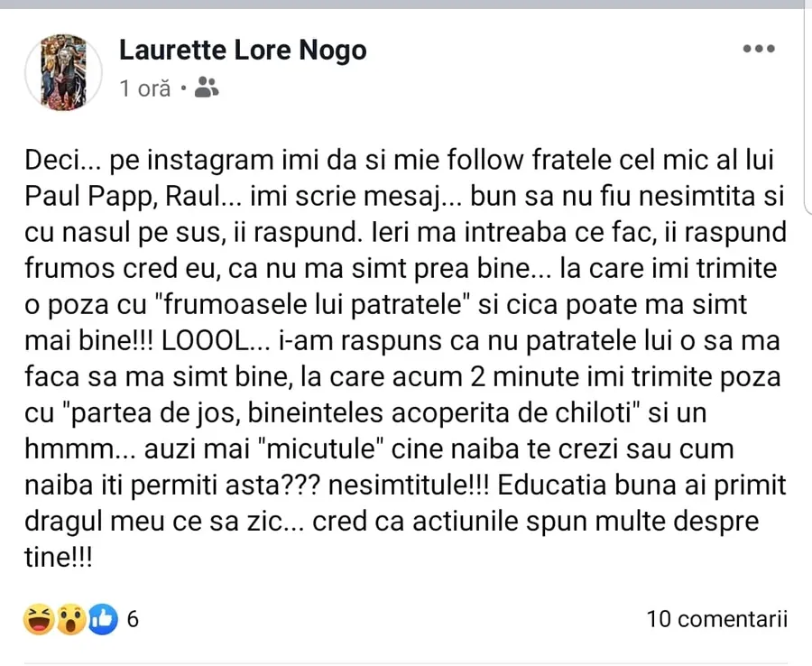The image size is (812, 666).
Task: Click the final word "tine!!!" of the post
Action: coord(59,558)
